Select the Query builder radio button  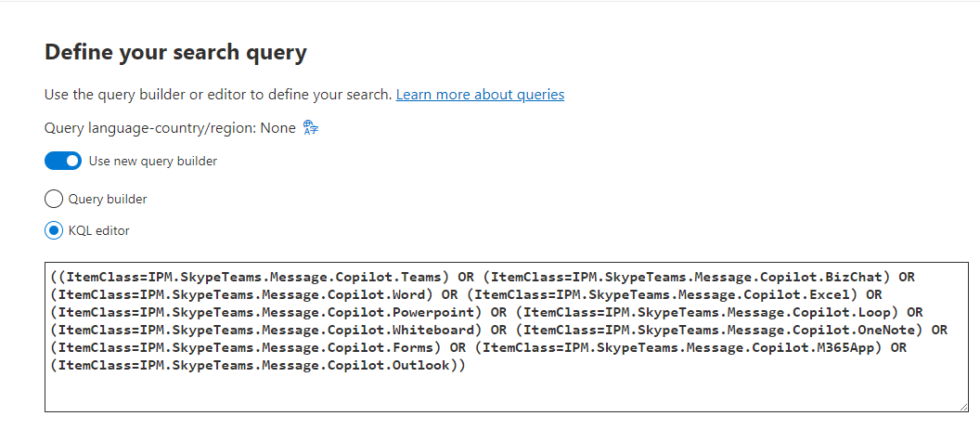(54, 199)
